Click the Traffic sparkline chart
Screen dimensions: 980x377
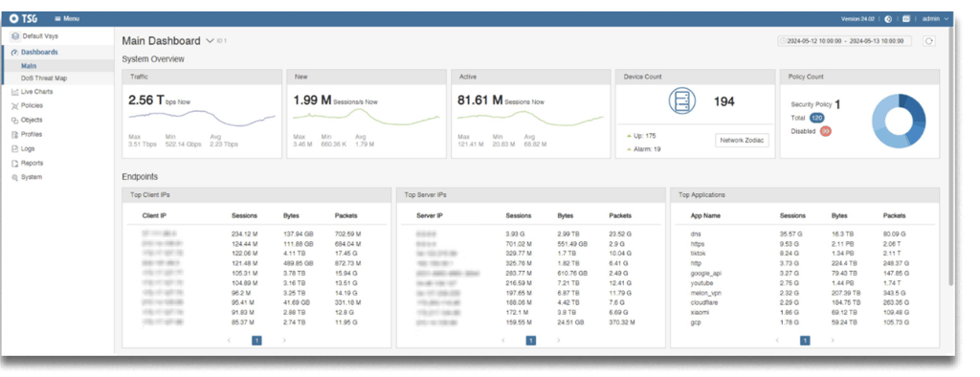[202, 117]
